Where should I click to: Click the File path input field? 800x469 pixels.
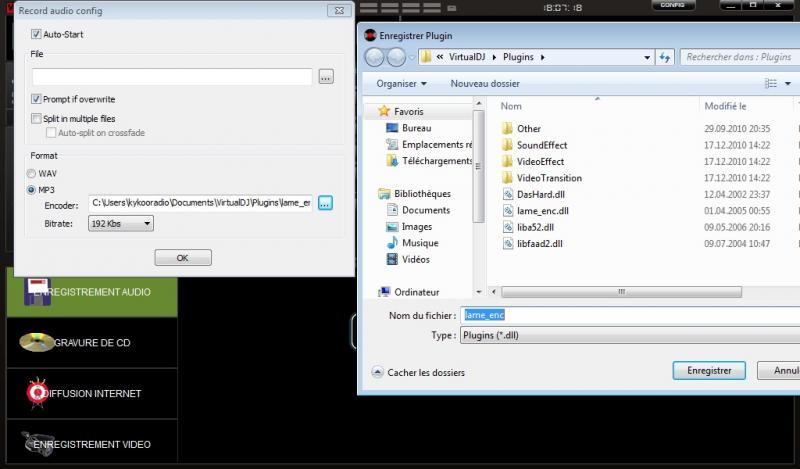[x=172, y=77]
